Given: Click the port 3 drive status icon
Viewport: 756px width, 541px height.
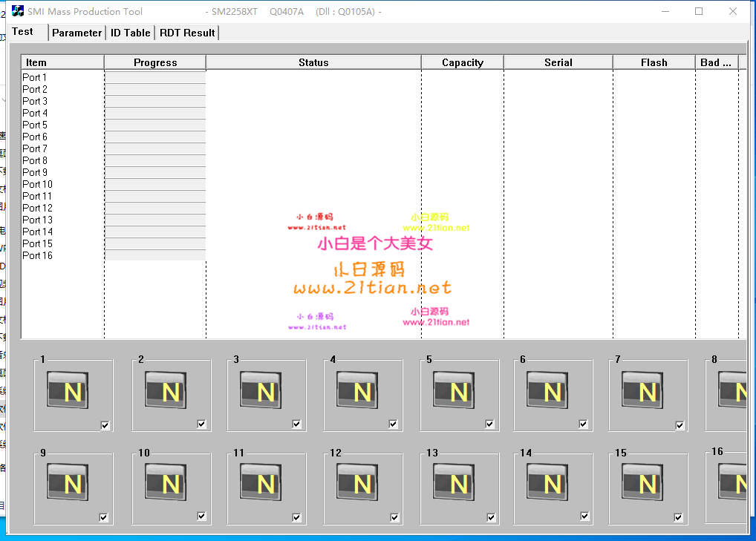Looking at the screenshot, I should pos(261,390).
